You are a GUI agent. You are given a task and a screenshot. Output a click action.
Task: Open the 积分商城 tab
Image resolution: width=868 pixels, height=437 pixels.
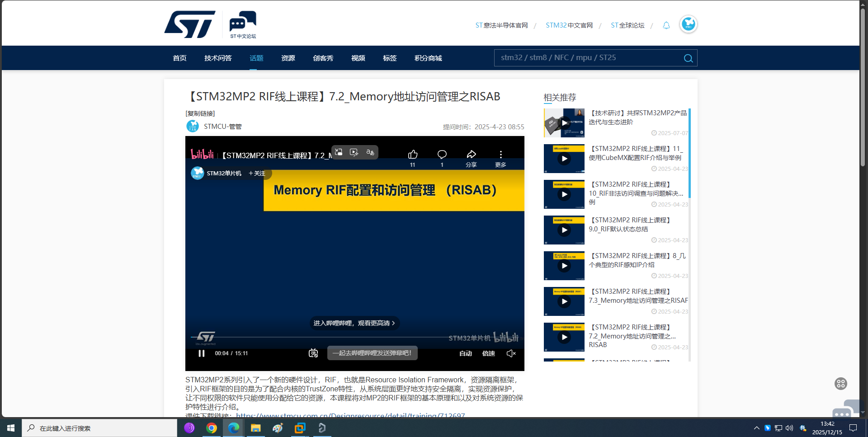coord(428,58)
